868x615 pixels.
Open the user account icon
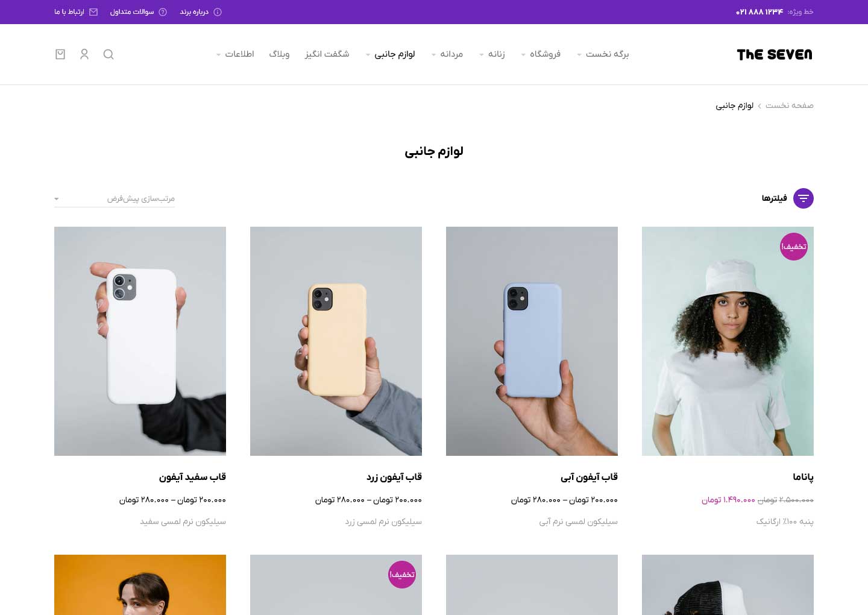(84, 54)
